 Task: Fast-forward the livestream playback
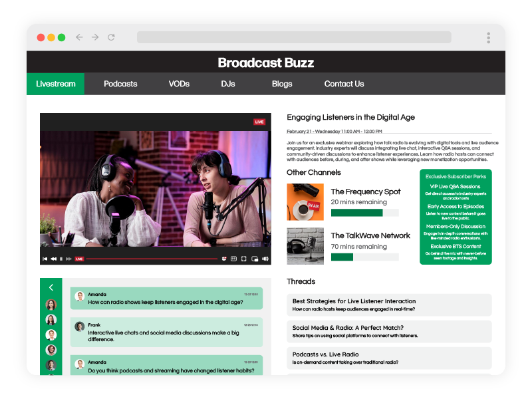68,260
